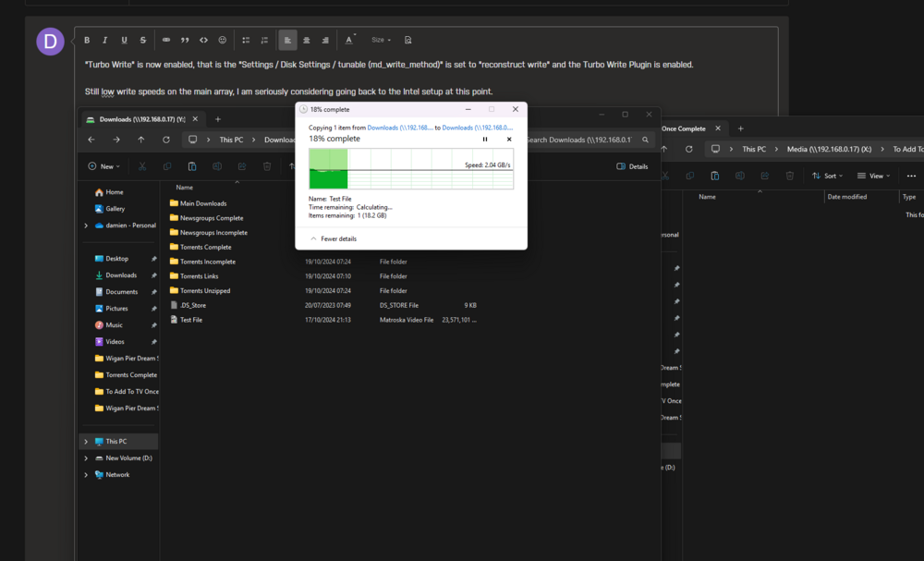
Task: Expand This PC in the navigation pane
Action: (86, 442)
